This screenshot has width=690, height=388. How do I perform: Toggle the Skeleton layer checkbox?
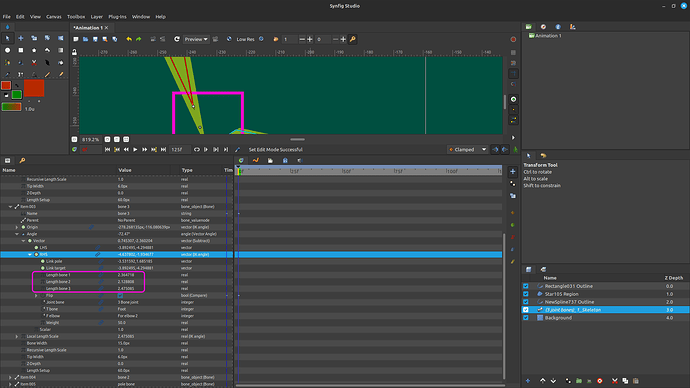[x=525, y=310]
